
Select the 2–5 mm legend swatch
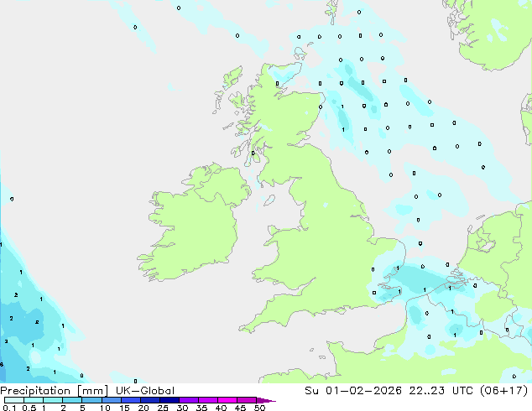72,400
